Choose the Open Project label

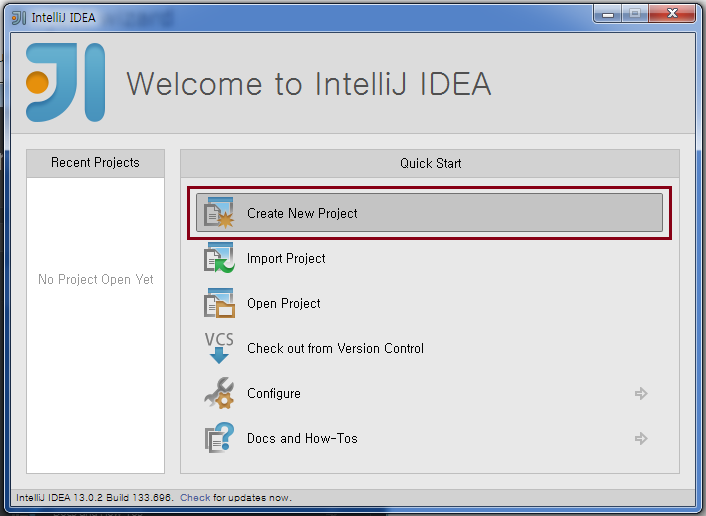tap(284, 303)
